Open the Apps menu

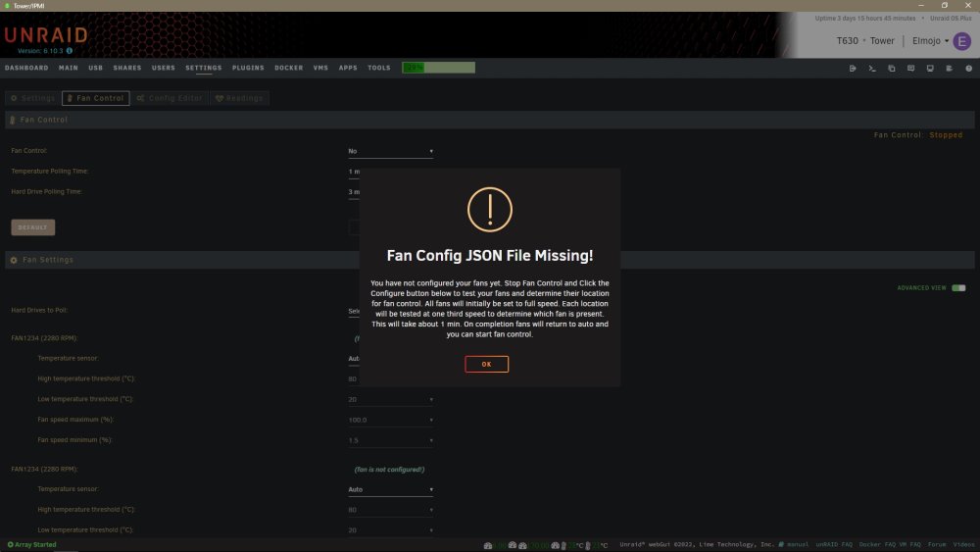pos(348,68)
